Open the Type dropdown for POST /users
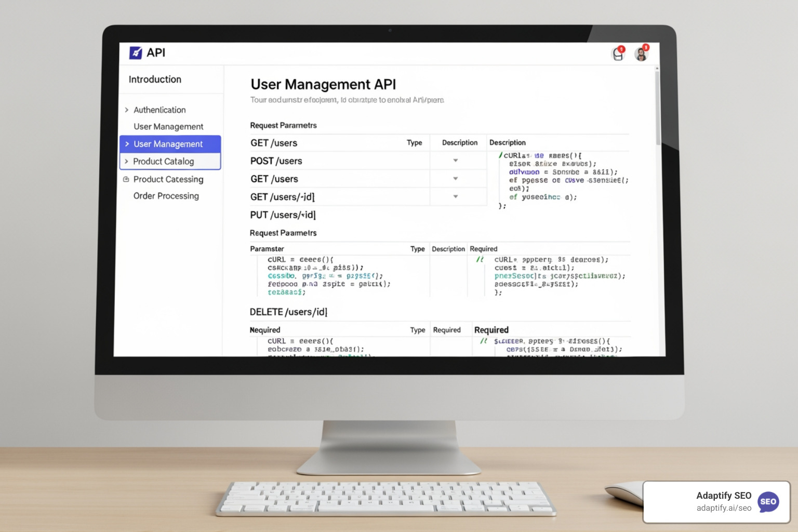 coord(456,161)
